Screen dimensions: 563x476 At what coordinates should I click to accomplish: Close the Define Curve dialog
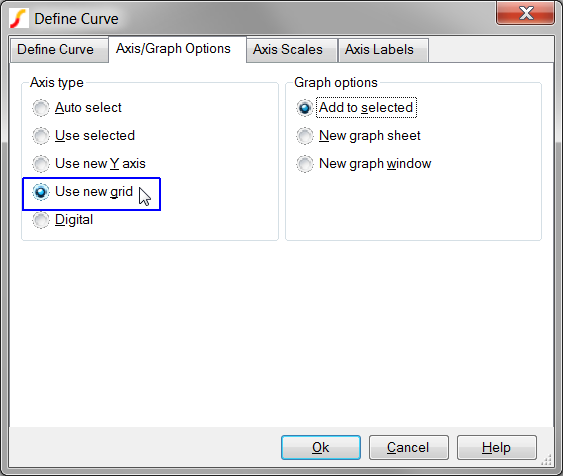[525, 13]
